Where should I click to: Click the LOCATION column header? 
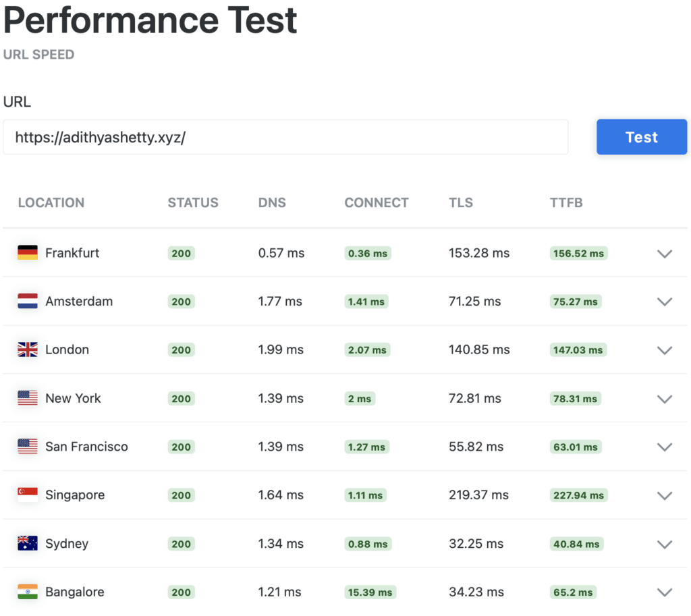point(51,202)
